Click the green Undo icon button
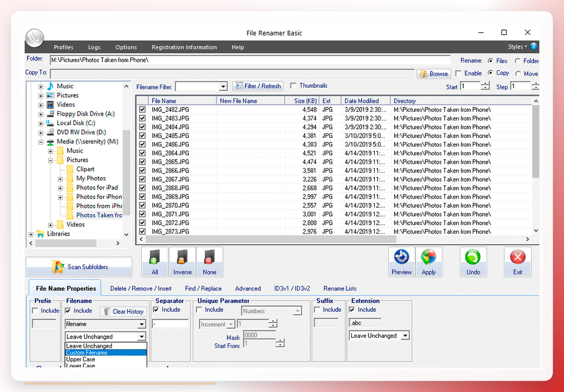The image size is (564, 392). pos(473,261)
